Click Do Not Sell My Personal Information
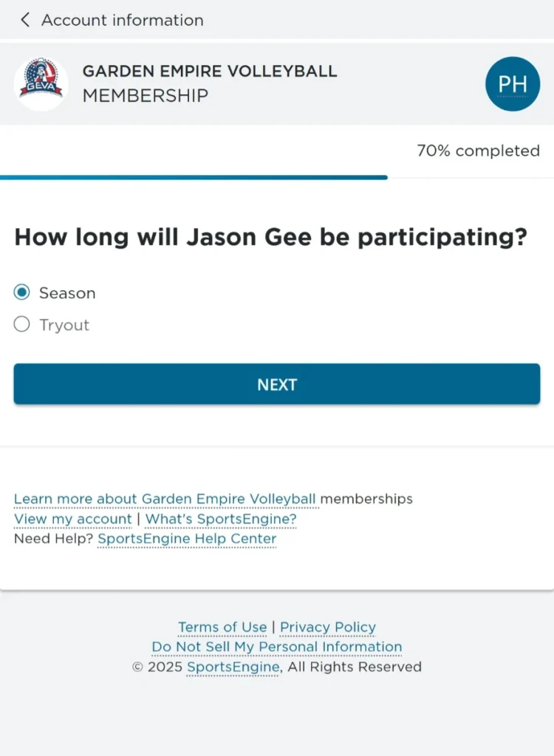This screenshot has height=756, width=554. pos(277,647)
